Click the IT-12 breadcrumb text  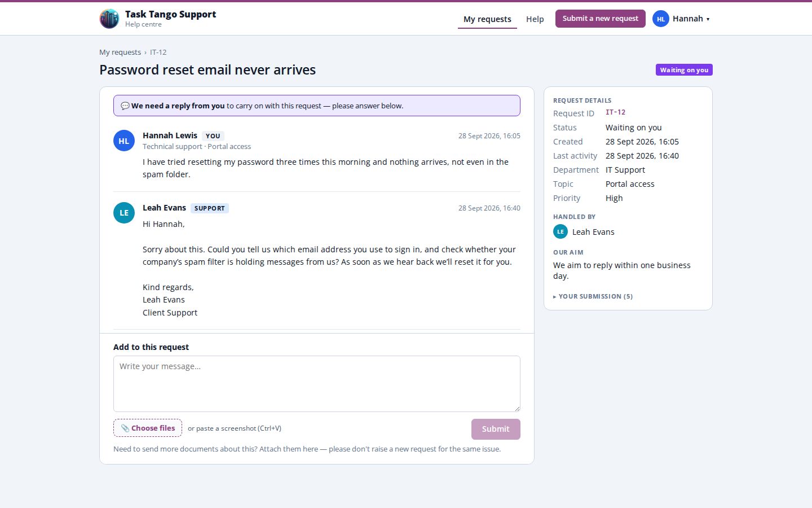pyautogui.click(x=158, y=52)
